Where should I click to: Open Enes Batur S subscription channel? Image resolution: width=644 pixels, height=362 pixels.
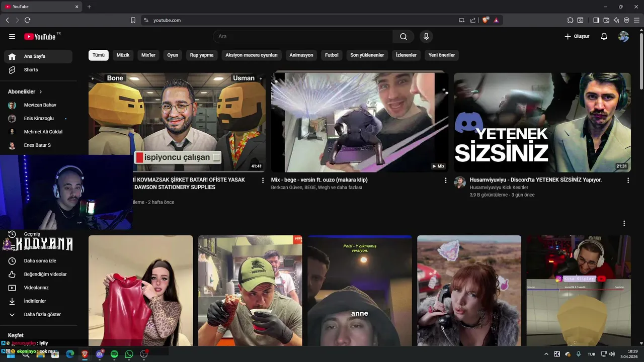click(38, 145)
